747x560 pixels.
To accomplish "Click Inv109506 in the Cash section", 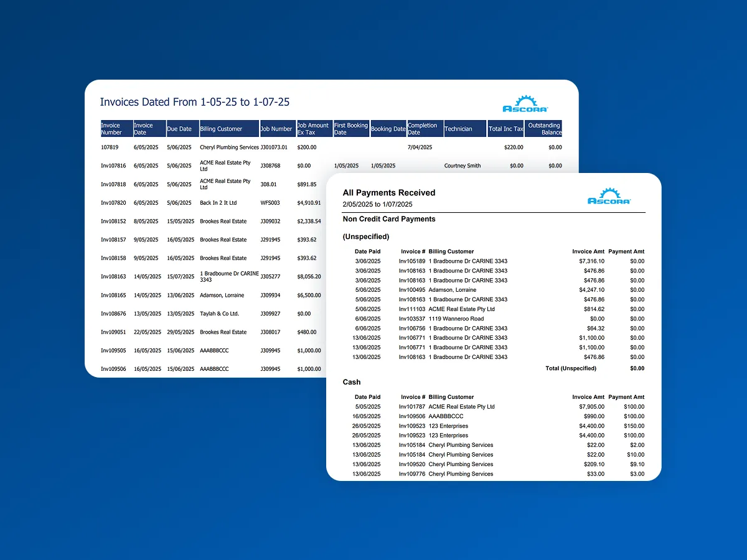I will click(x=412, y=416).
